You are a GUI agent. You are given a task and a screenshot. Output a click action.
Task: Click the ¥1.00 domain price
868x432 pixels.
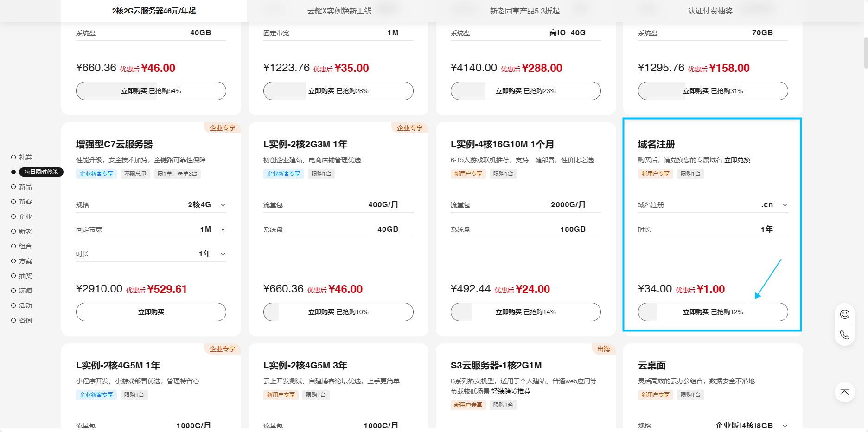click(711, 289)
